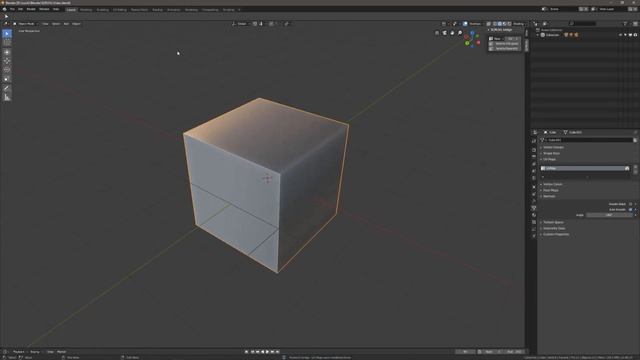
Task: Activate the combined Transform tool
Action: (x=7, y=79)
